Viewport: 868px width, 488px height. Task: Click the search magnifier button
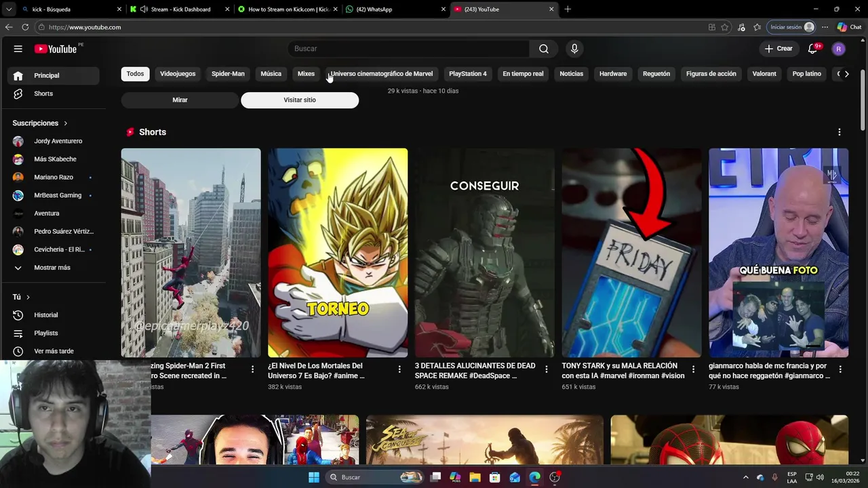click(544, 49)
